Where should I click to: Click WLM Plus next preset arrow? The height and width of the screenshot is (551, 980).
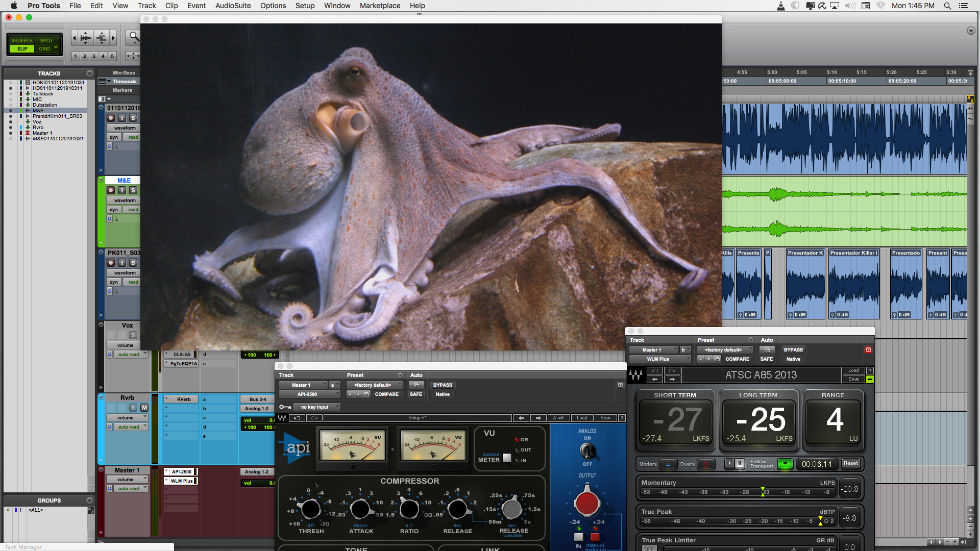672,380
